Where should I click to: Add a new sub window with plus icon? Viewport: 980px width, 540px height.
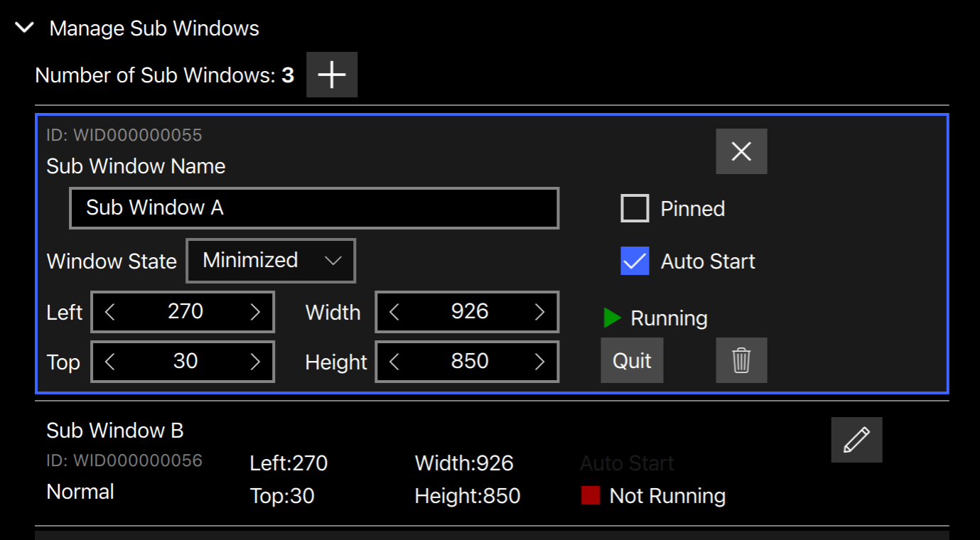332,75
